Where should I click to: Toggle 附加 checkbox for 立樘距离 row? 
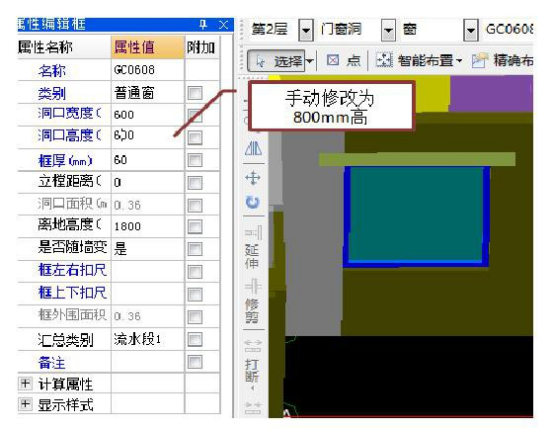(195, 183)
